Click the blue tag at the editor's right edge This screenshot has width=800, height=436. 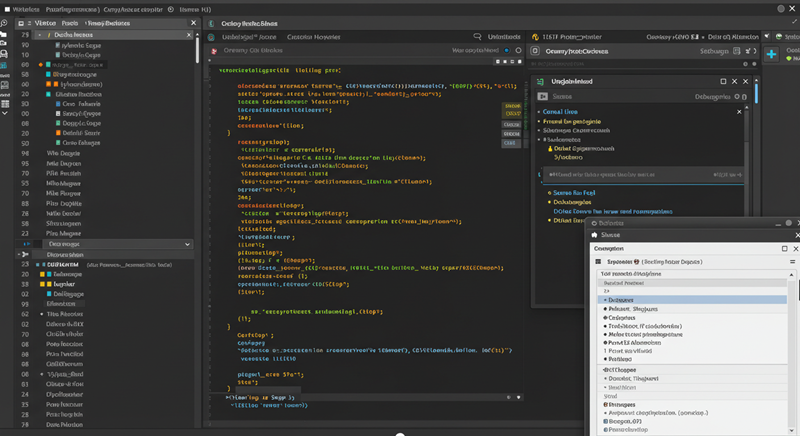click(510, 143)
